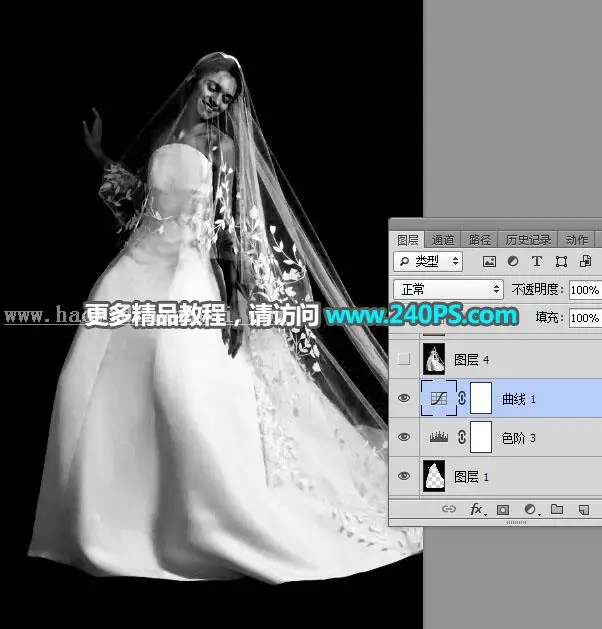Image resolution: width=602 pixels, height=629 pixels.
Task: Select the layer name 曲线 1
Action: click(519, 399)
